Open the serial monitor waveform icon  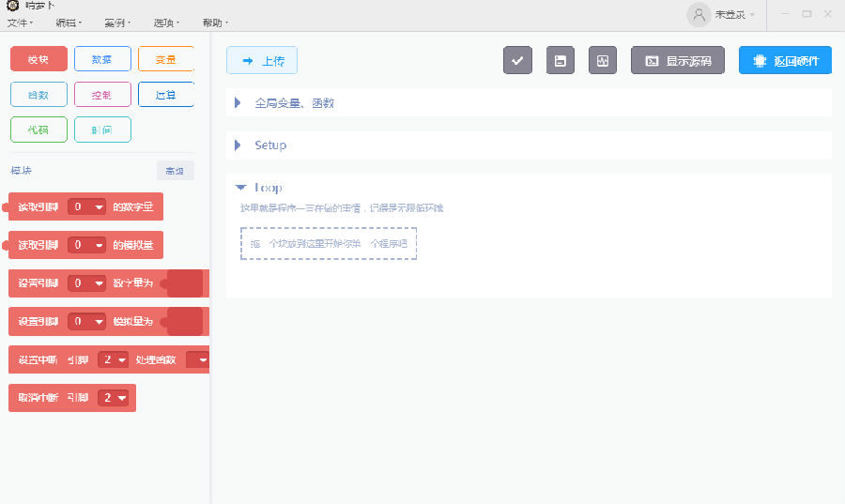603,60
